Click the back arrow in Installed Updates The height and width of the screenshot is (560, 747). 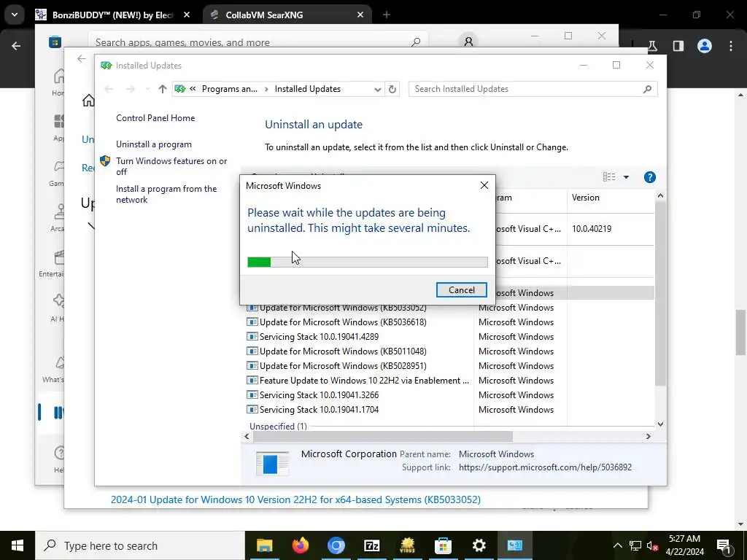pos(109,89)
